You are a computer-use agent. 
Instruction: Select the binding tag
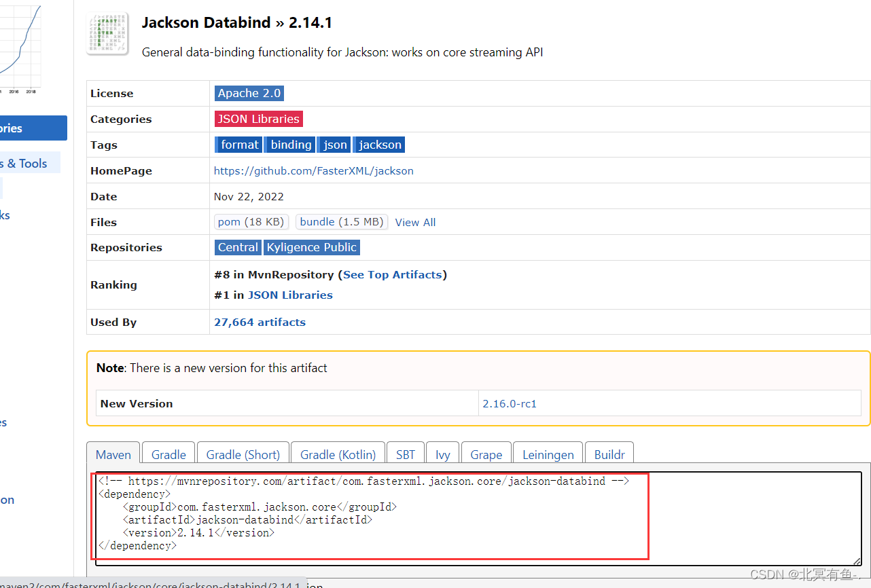point(290,145)
